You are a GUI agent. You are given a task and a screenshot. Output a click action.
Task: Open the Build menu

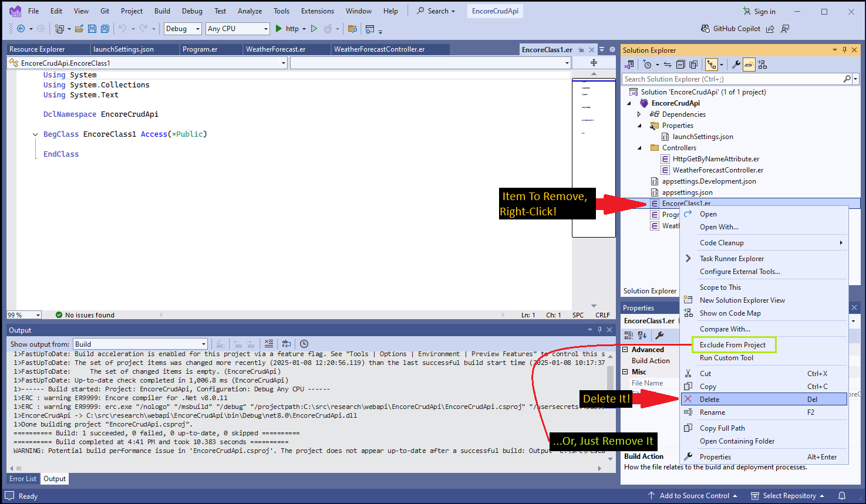[x=162, y=11]
